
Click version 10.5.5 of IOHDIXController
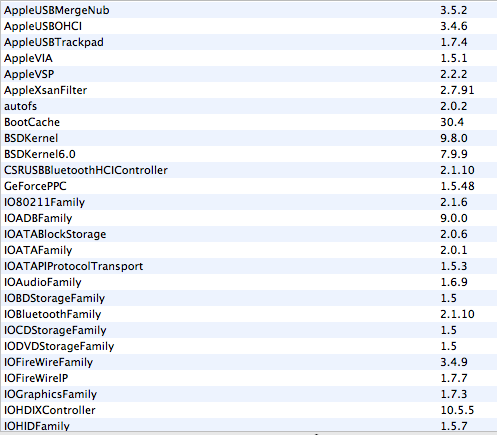pyautogui.click(x=457, y=410)
